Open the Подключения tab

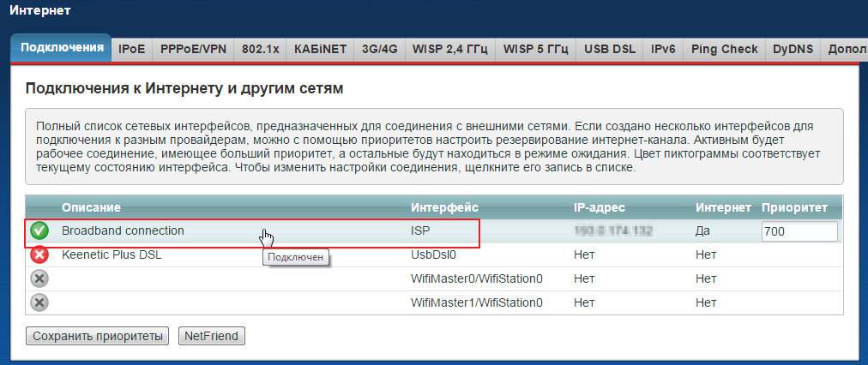[x=62, y=48]
